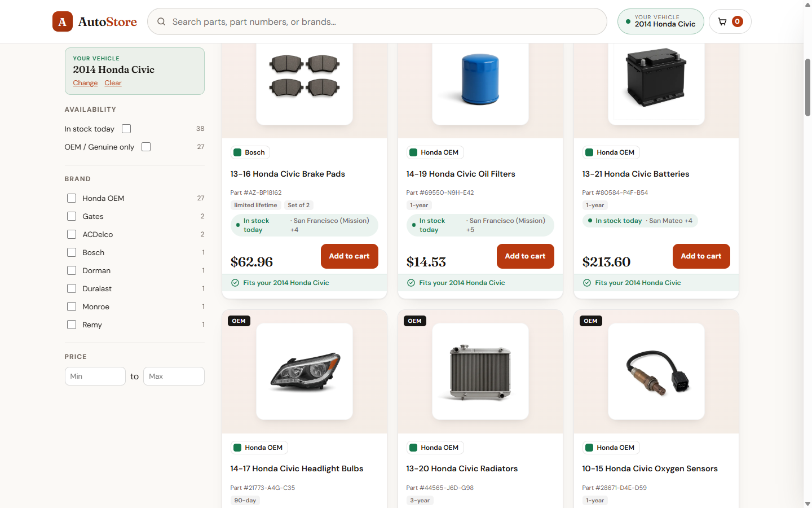Click the headlight product image

pyautogui.click(x=305, y=370)
